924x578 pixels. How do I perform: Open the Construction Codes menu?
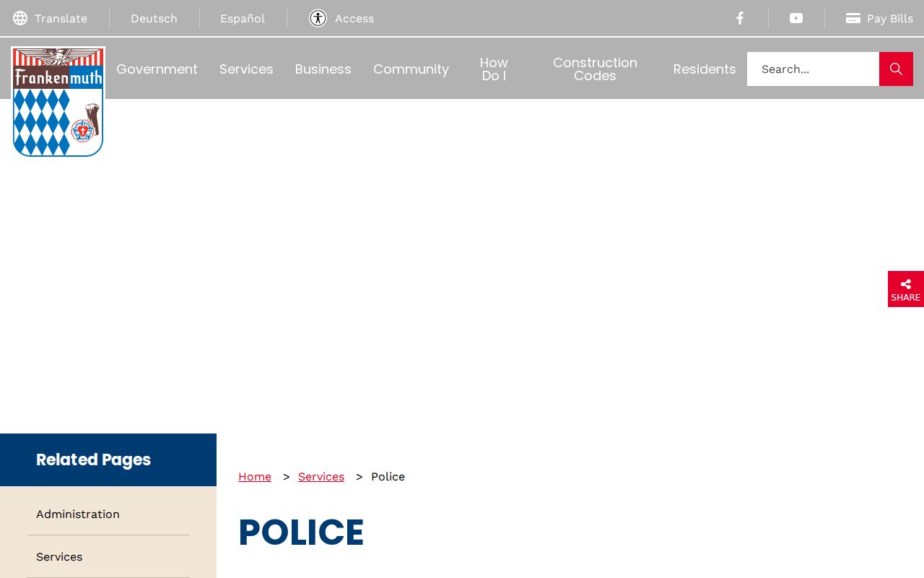[595, 69]
